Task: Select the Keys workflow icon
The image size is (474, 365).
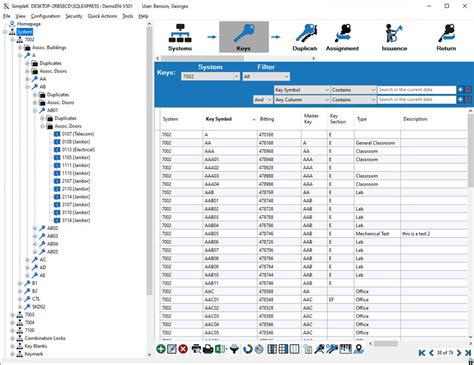Action: click(244, 37)
